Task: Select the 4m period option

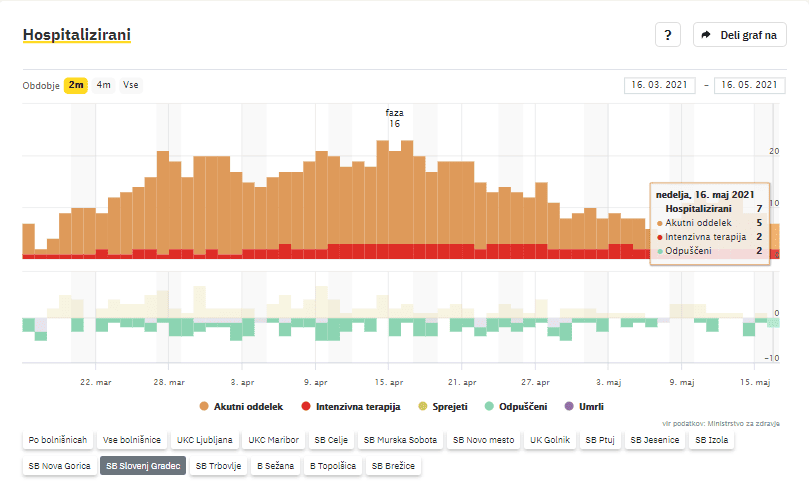Action: pyautogui.click(x=104, y=85)
